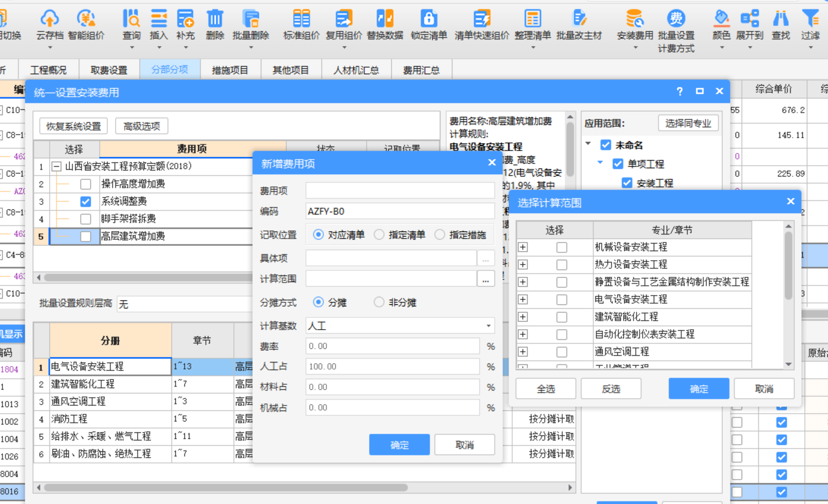Screen dimensions: 828x504
Task: Click the 选择同专业 button
Action: pyautogui.click(x=688, y=123)
